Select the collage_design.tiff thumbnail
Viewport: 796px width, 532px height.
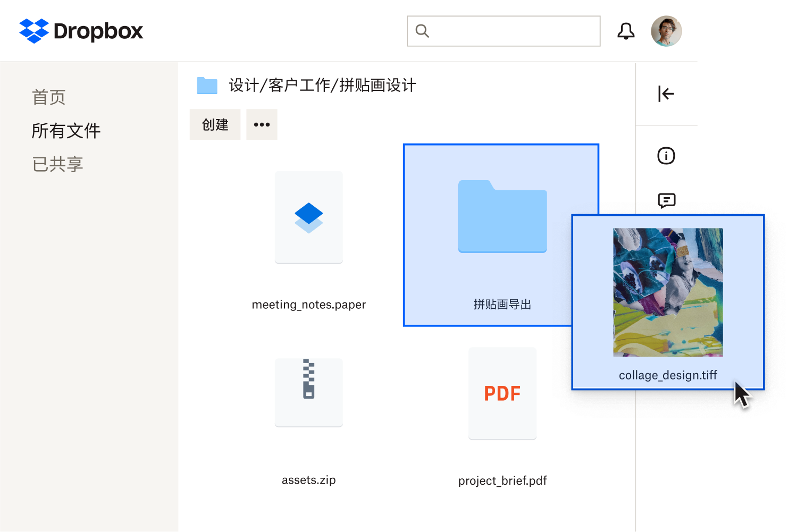click(x=668, y=292)
